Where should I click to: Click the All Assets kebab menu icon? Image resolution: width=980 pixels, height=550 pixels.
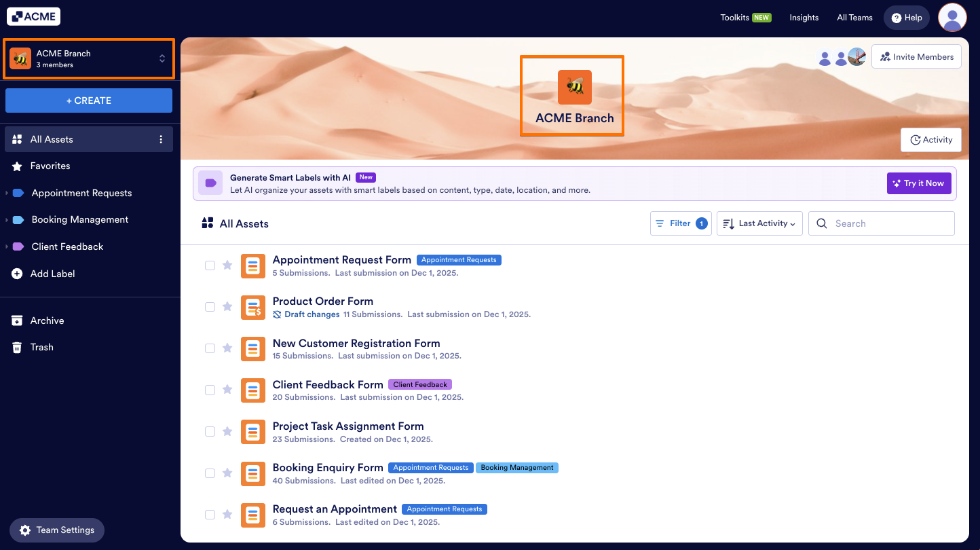coord(161,139)
